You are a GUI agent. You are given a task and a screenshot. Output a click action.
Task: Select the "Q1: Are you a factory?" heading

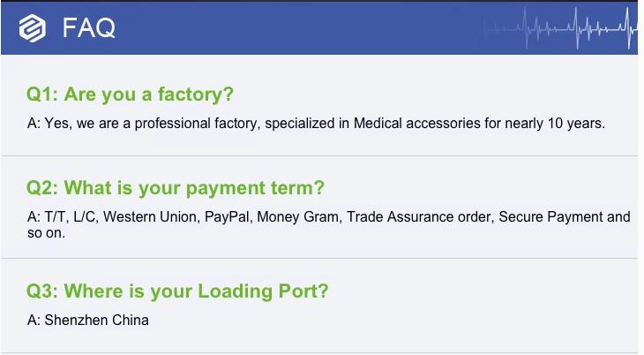[x=131, y=94]
